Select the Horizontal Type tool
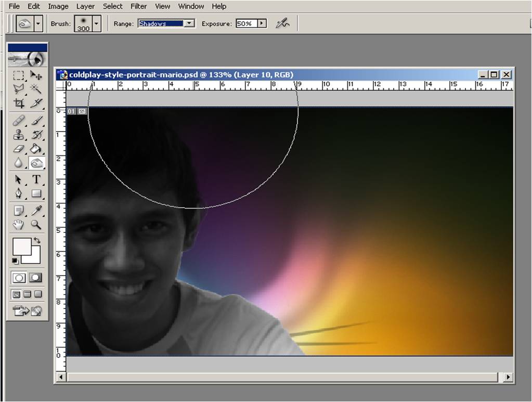Image resolution: width=532 pixels, height=402 pixels. point(36,179)
